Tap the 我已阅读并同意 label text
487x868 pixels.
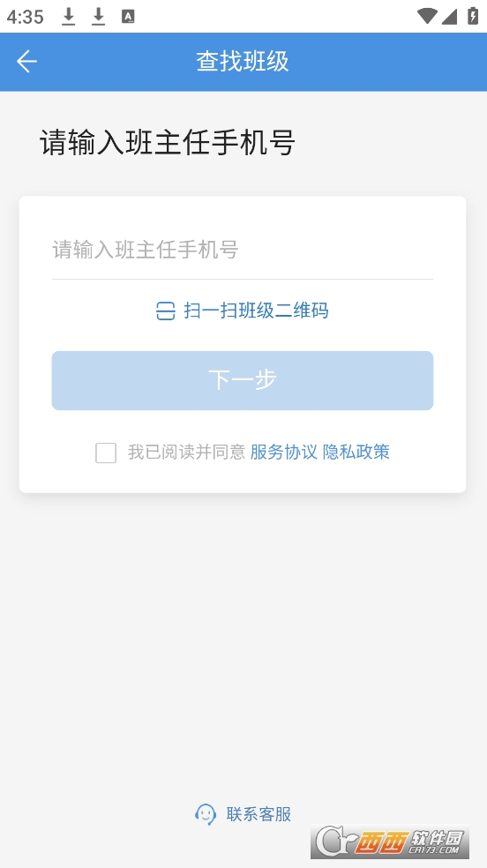coord(186,453)
